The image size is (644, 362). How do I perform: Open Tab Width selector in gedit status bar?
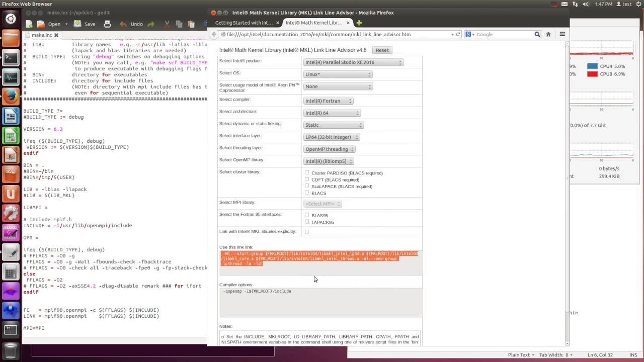point(556,355)
